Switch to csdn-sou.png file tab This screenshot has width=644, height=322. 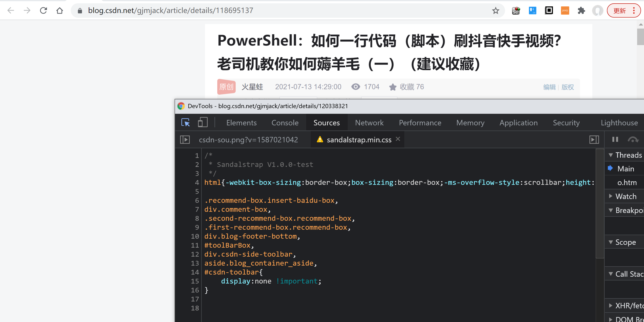pyautogui.click(x=248, y=140)
